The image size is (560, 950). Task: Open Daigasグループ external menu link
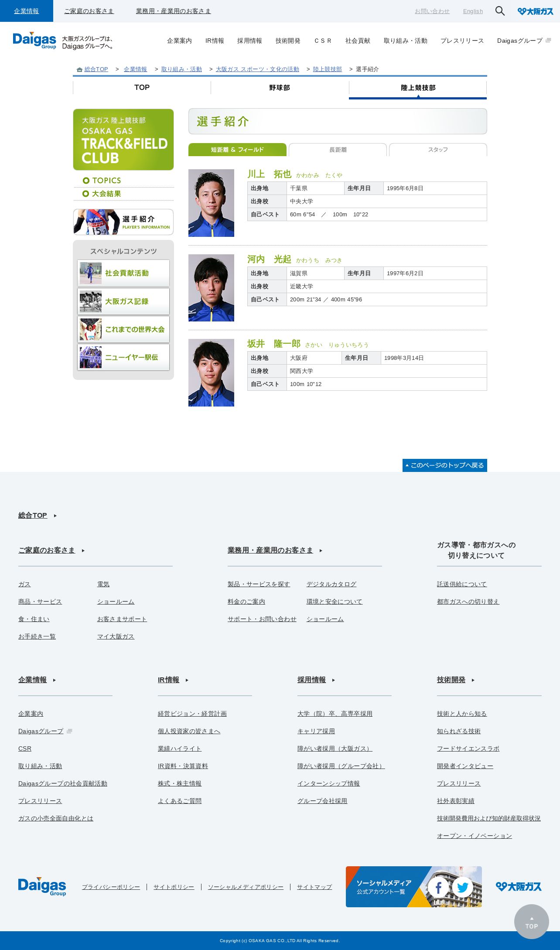pos(524,41)
